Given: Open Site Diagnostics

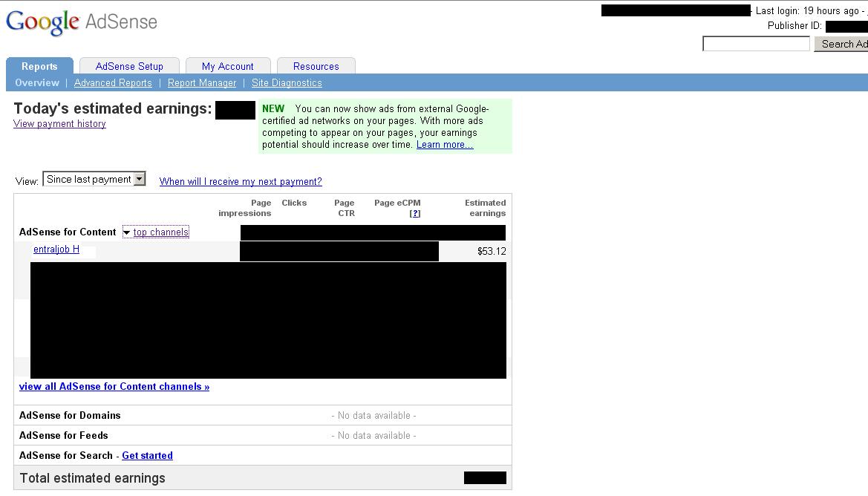Looking at the screenshot, I should (287, 83).
